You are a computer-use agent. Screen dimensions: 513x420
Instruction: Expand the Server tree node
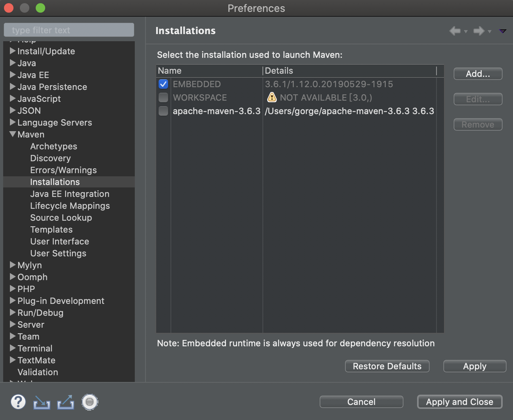pos(13,324)
